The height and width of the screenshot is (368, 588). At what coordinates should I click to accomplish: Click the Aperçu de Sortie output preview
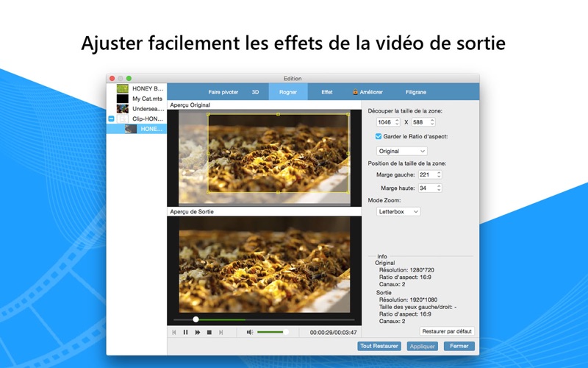coord(265,265)
